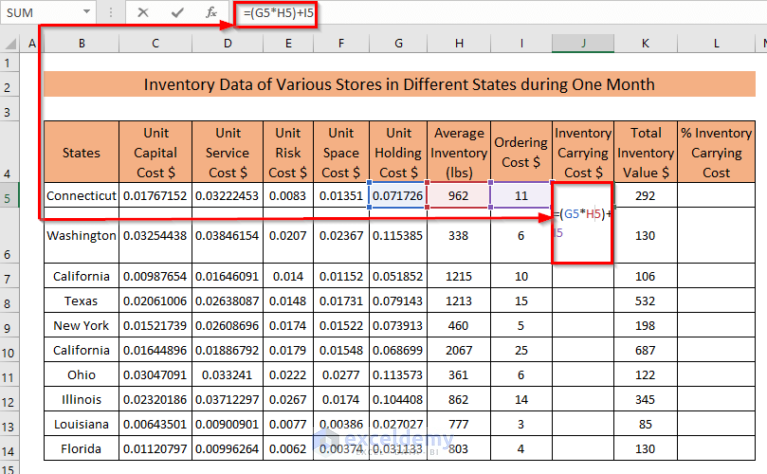Click the cell with value 0.00900901
Viewport: 767px width, 474px height.
tap(227, 424)
